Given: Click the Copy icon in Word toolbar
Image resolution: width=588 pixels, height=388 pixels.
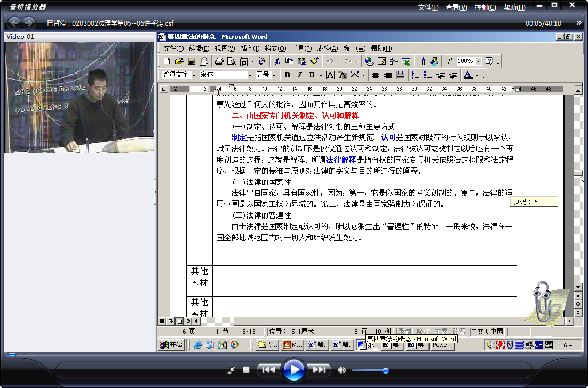Looking at the screenshot, I should (x=289, y=61).
